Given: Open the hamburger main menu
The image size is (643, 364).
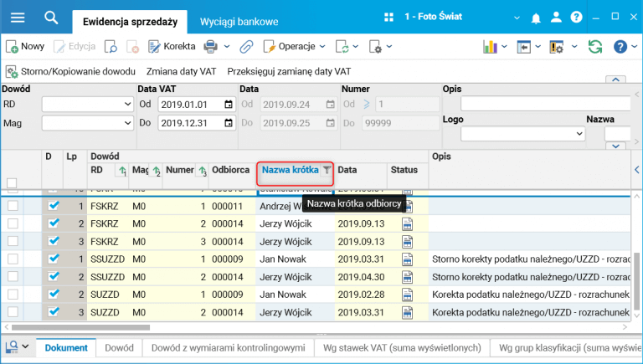Looking at the screenshot, I should [18, 18].
